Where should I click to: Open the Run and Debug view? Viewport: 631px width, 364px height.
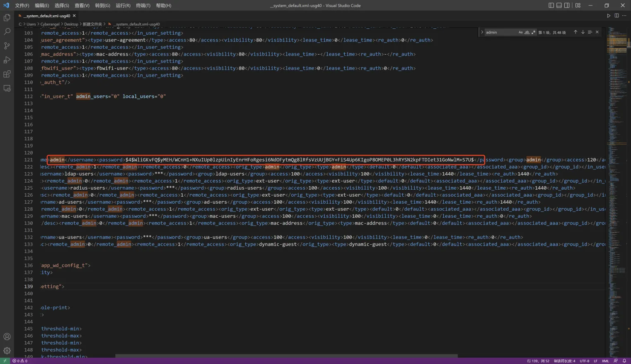[x=7, y=60]
